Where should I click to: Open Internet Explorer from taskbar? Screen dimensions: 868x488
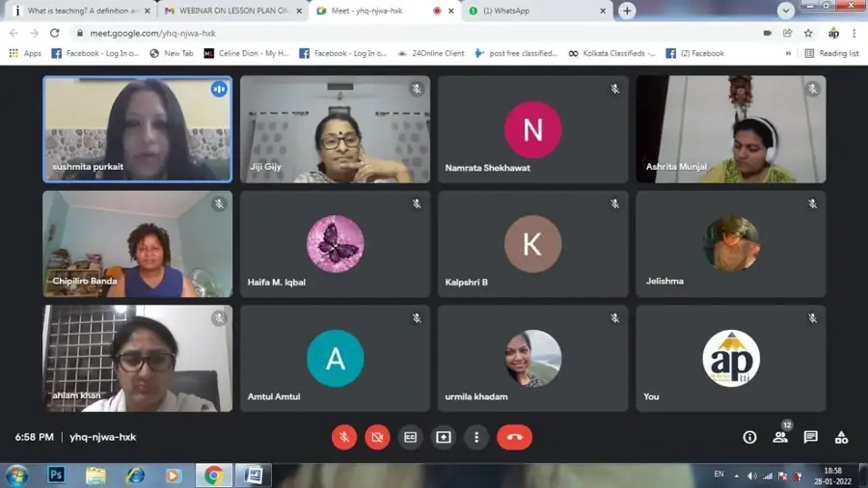click(x=135, y=474)
